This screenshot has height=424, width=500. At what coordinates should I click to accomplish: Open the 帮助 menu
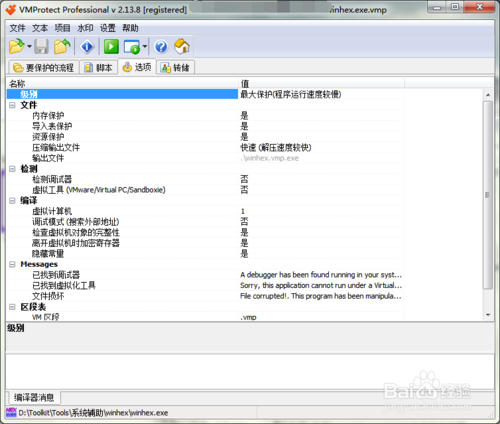pyautogui.click(x=130, y=28)
